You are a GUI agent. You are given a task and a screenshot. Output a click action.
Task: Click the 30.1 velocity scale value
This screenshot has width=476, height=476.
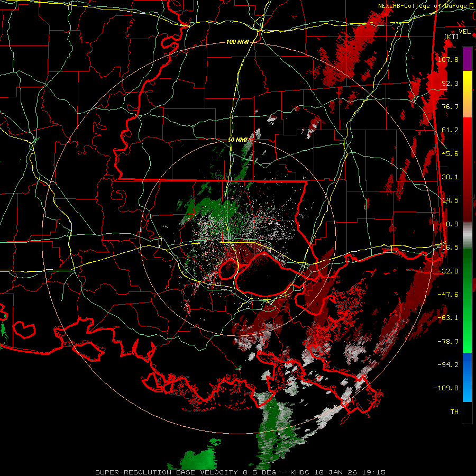pyautogui.click(x=450, y=177)
